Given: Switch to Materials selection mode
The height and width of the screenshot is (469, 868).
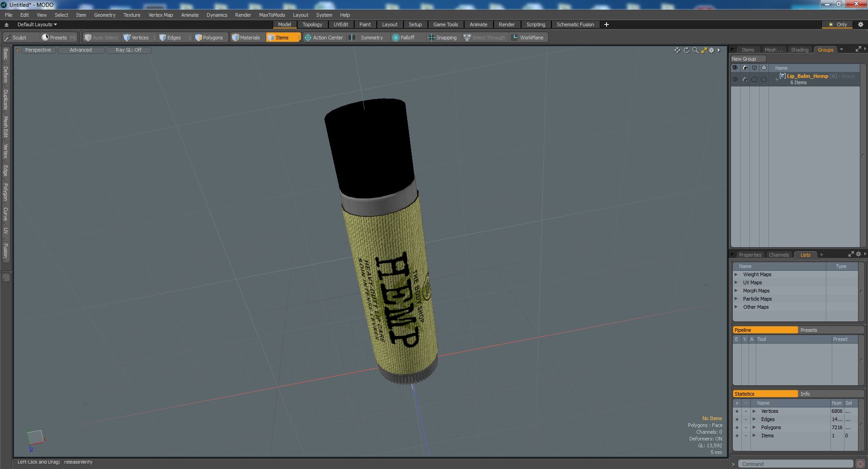Looking at the screenshot, I should click(246, 38).
